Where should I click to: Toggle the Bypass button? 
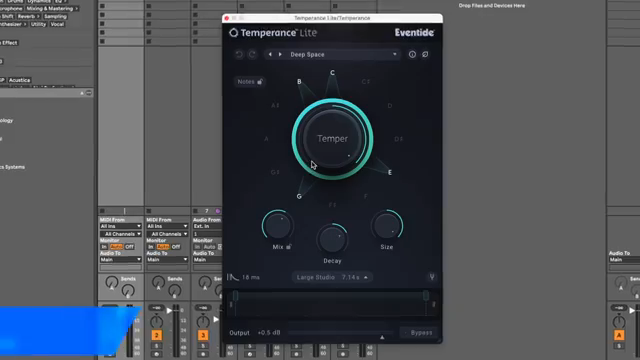point(418,333)
